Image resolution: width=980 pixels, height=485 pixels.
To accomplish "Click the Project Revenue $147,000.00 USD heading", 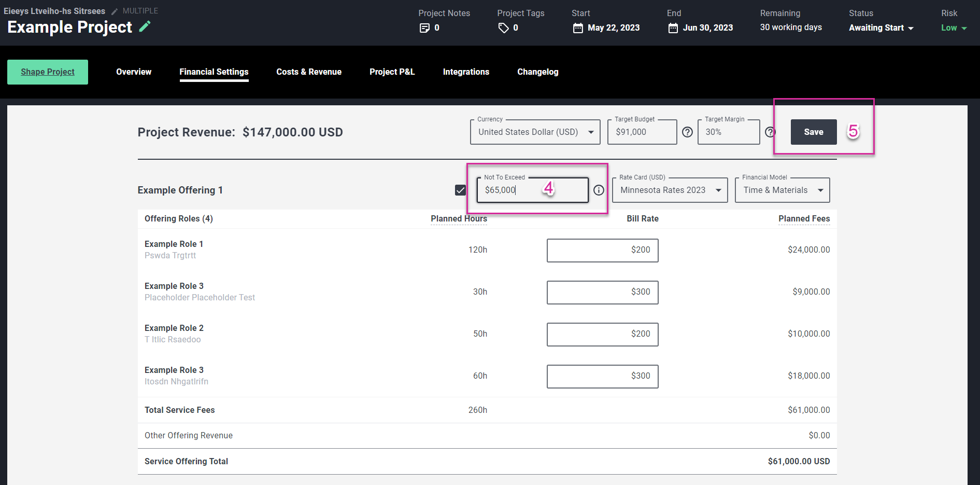I will [x=240, y=132].
